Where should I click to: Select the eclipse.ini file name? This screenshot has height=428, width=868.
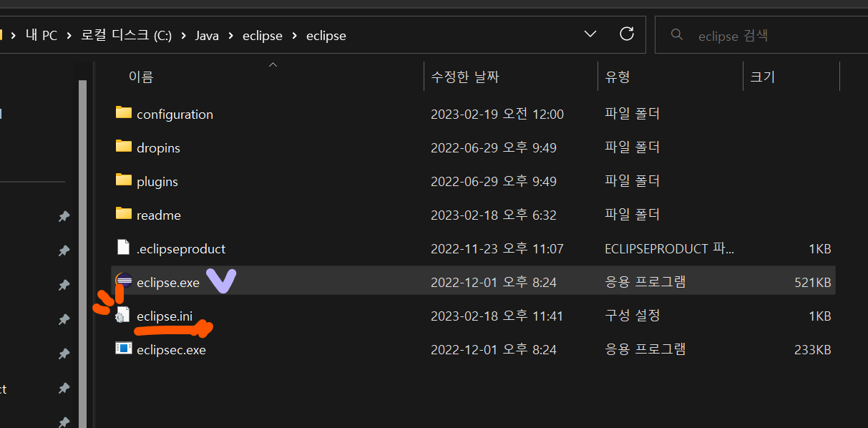click(x=164, y=316)
